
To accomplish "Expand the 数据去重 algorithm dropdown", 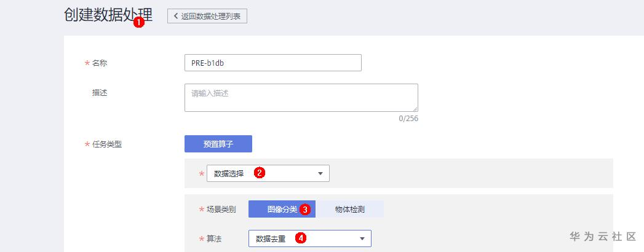I will pos(309,238).
